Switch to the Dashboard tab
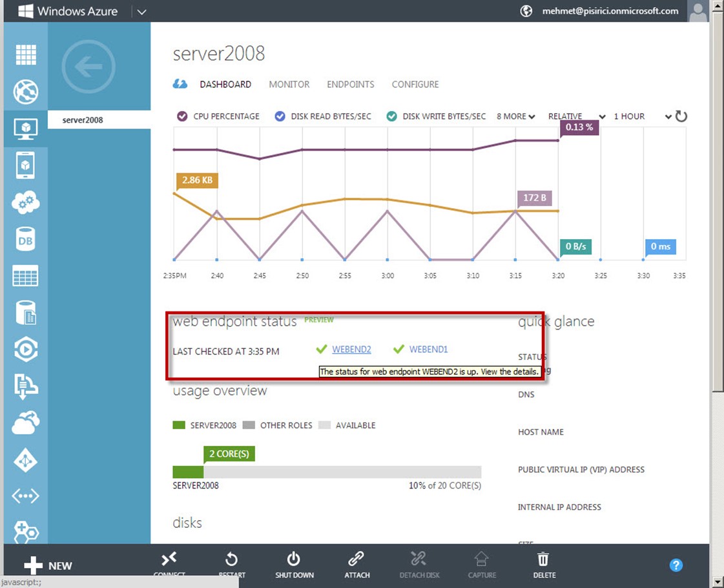This screenshot has height=588, width=724. (x=225, y=85)
